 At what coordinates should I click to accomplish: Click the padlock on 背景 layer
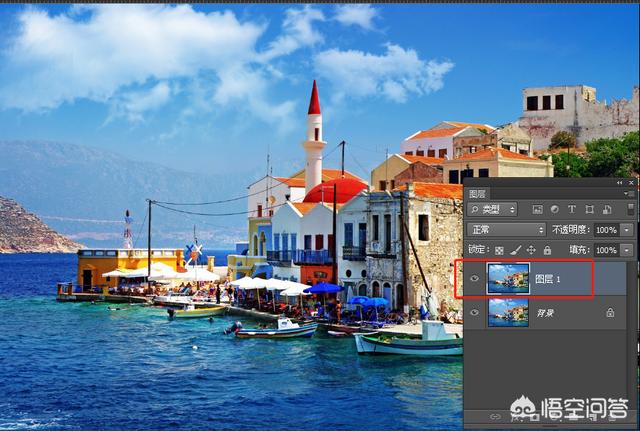[x=610, y=313]
